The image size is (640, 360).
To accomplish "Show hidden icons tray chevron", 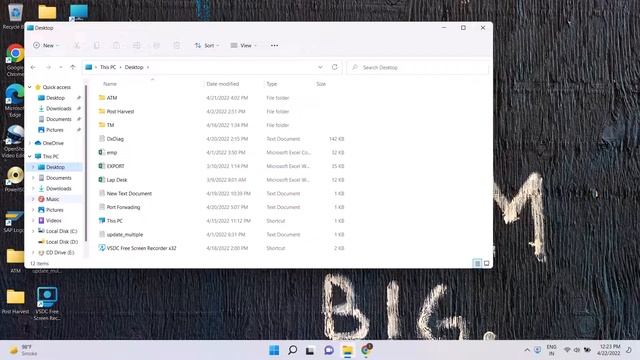I will [x=527, y=350].
